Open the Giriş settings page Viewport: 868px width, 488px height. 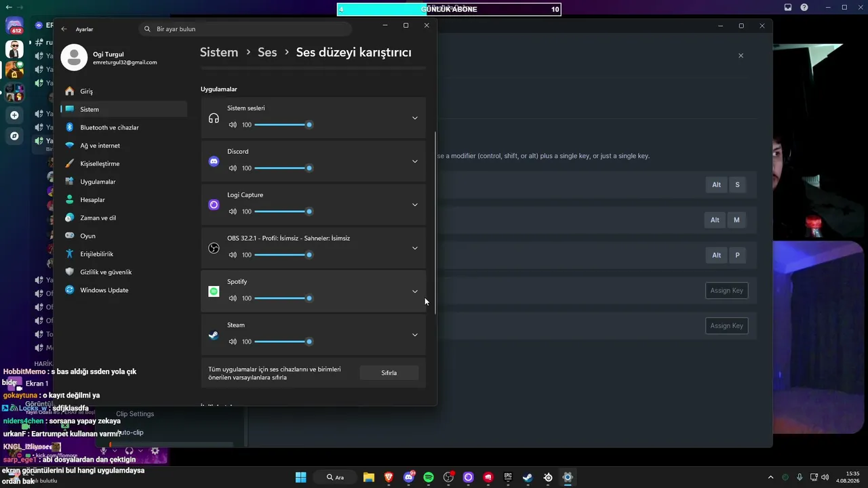tap(123, 91)
